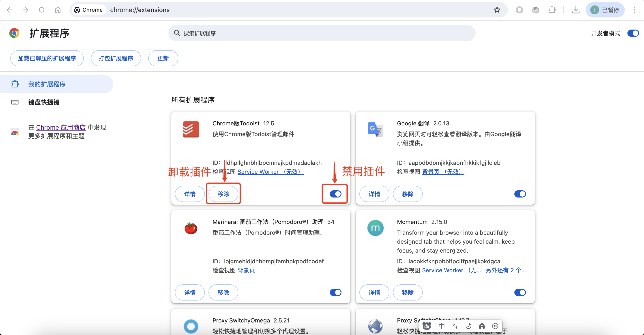Screen dimensions: 644x335
Task: Click the Proxy SwitchySharp globe icon
Action: click(375, 326)
